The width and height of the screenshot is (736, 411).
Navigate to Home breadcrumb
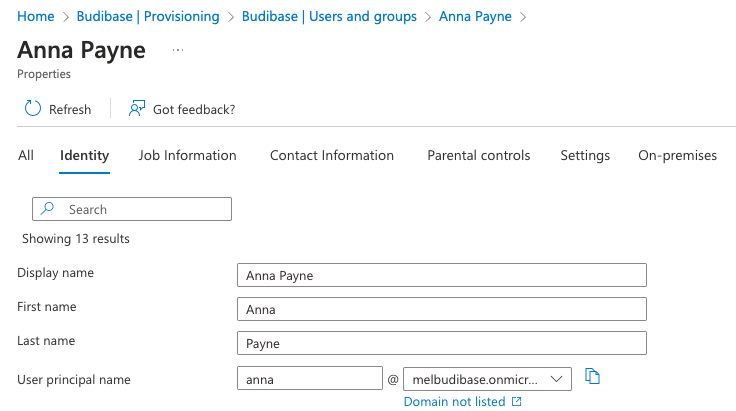[36, 17]
